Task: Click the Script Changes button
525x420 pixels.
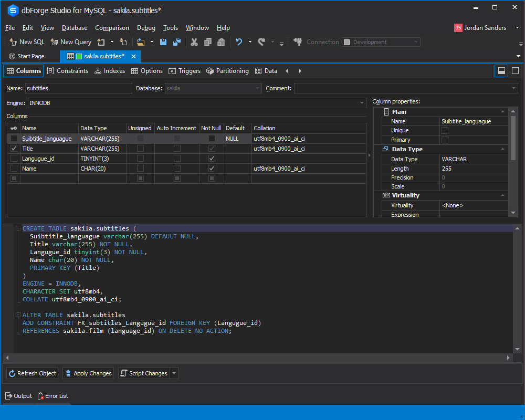Action: point(144,373)
